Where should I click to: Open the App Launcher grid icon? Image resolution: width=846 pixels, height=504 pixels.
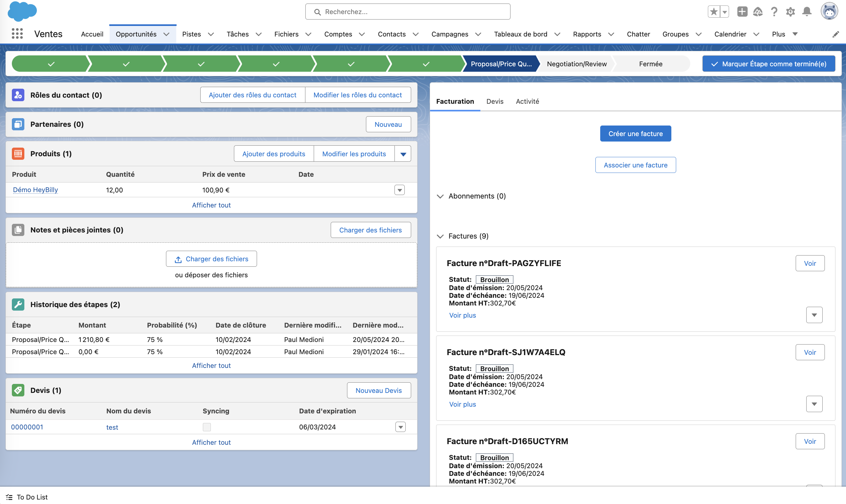tap(17, 34)
